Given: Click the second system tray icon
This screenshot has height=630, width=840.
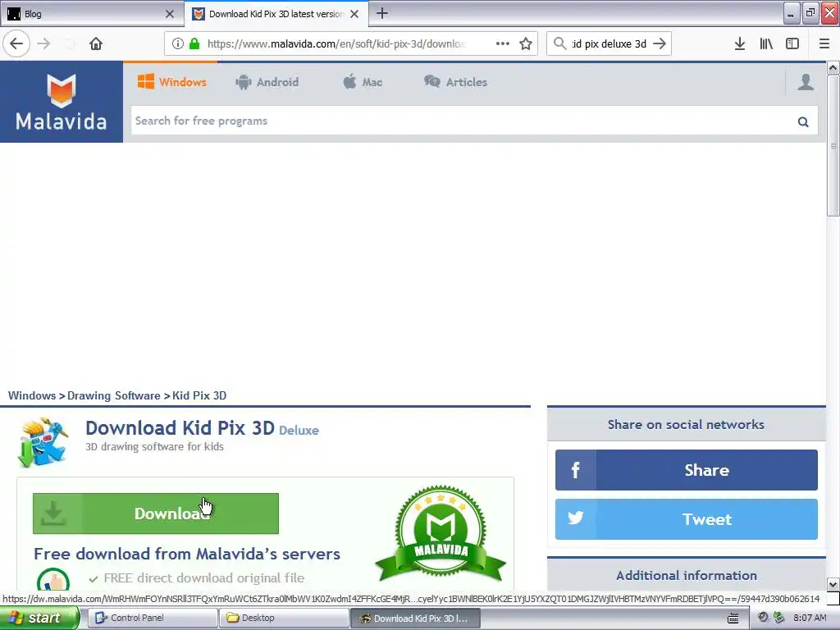Looking at the screenshot, I should [778, 618].
